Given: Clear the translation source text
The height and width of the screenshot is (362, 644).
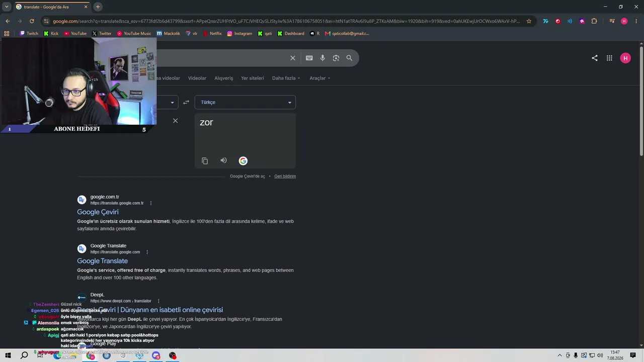Looking at the screenshot, I should [x=175, y=121].
